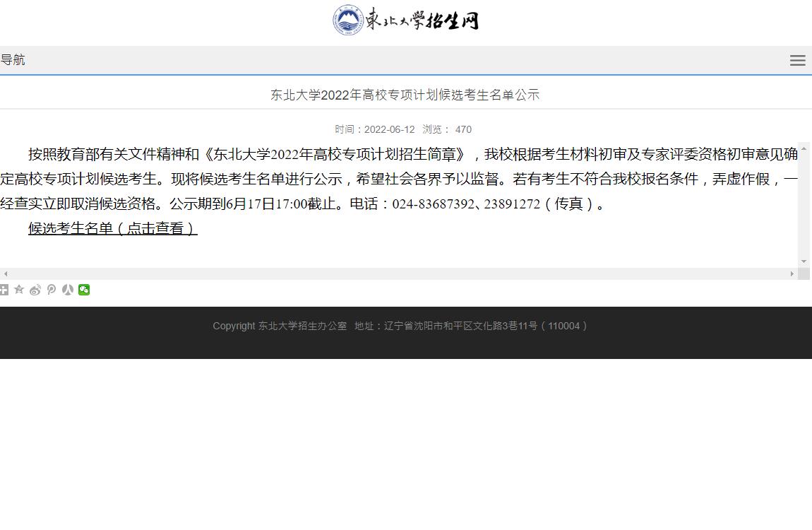Open the candidate list link 候选考生名单
Image resolution: width=812 pixels, height=530 pixels.
tap(113, 228)
